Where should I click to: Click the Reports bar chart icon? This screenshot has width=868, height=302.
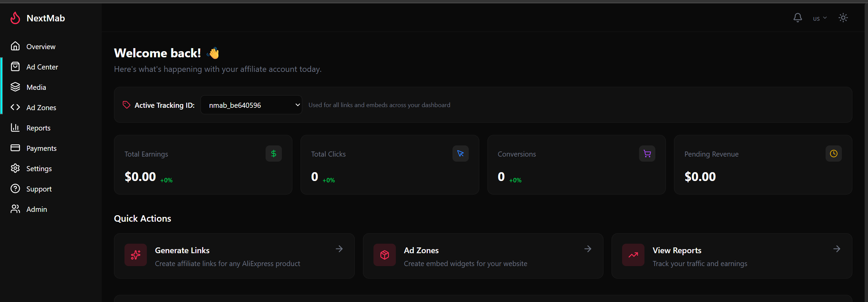16,127
